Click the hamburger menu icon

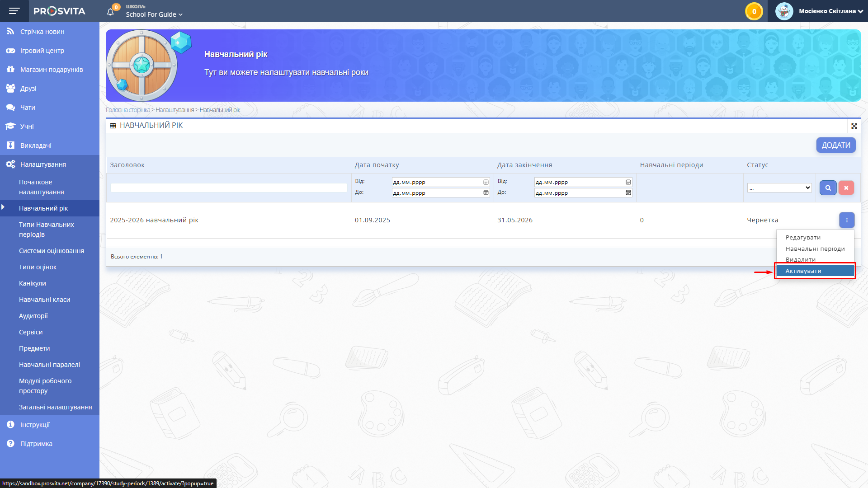point(14,11)
